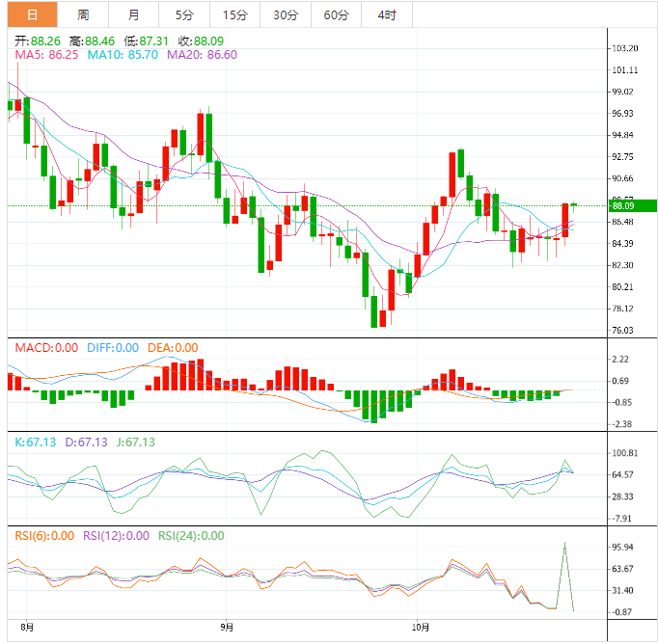Viewport: 658px width, 644px height.
Task: Click the DEA:0.00 indicator label
Action: pyautogui.click(x=173, y=348)
